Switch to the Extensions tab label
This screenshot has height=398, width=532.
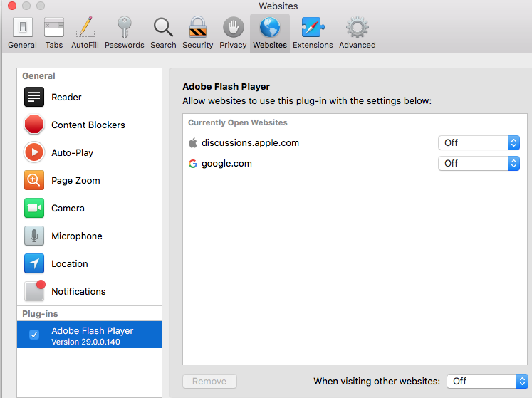[313, 45]
